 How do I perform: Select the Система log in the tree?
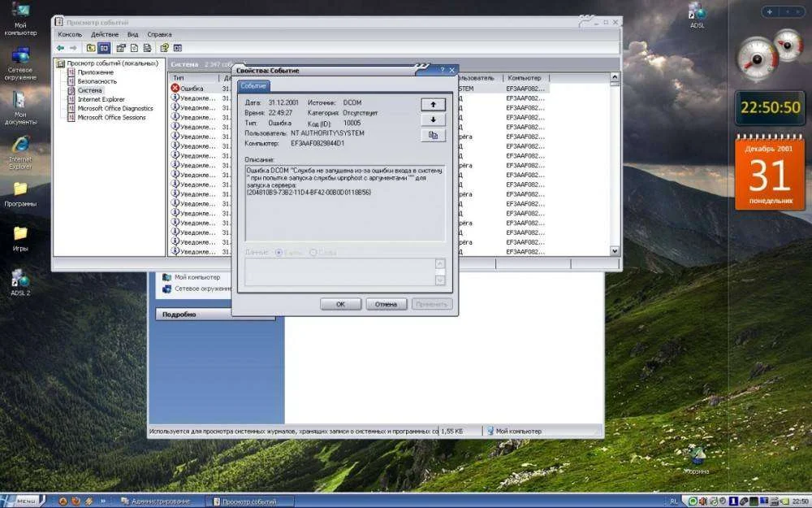89,90
